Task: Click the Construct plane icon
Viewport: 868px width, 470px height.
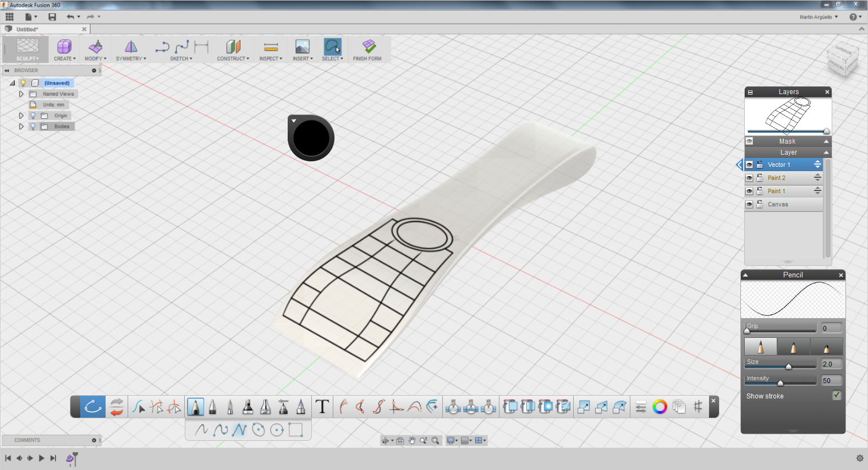Action: [x=233, y=46]
